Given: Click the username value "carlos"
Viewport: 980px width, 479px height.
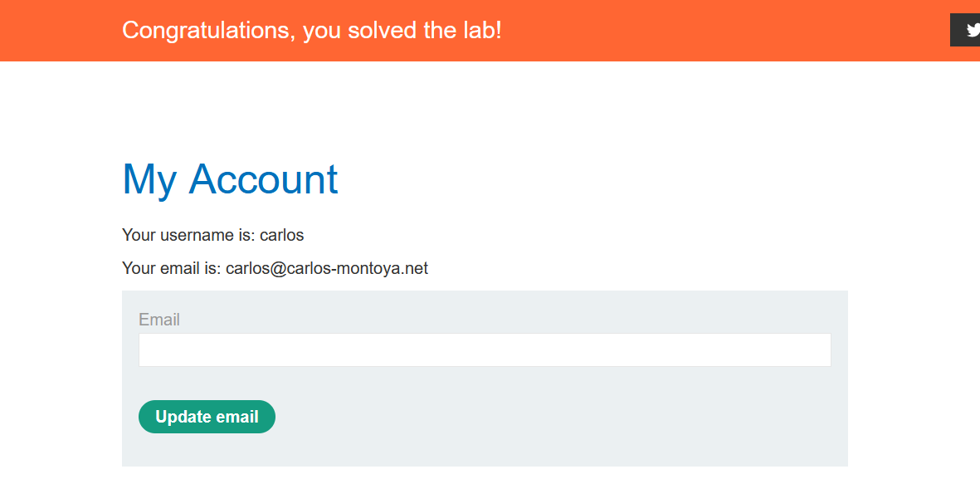Looking at the screenshot, I should pyautogui.click(x=282, y=235).
